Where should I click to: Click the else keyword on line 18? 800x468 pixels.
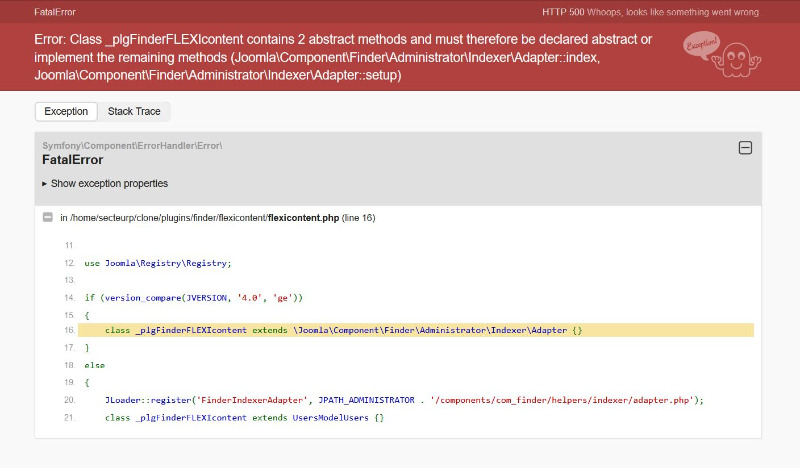[94, 365]
